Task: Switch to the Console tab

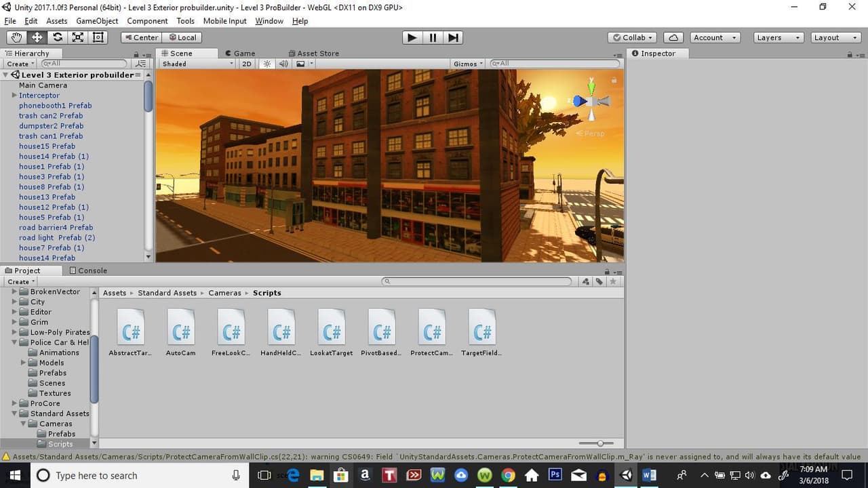Action: tap(89, 270)
